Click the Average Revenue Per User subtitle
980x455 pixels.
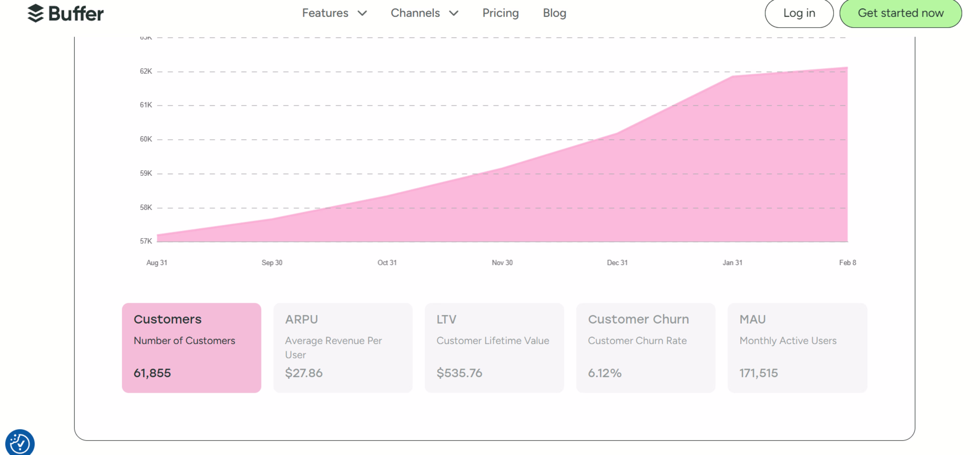click(333, 348)
